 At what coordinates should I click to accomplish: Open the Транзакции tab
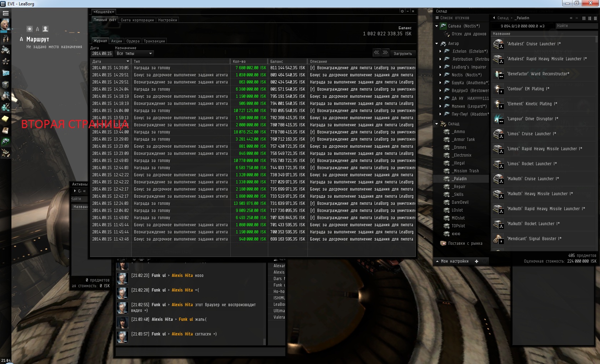pyautogui.click(x=154, y=41)
